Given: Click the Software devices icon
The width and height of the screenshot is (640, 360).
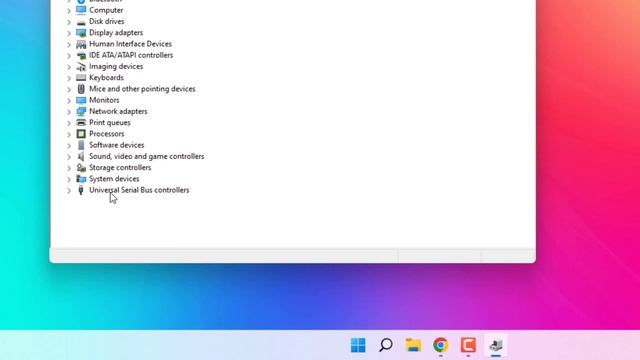Looking at the screenshot, I should (81, 145).
